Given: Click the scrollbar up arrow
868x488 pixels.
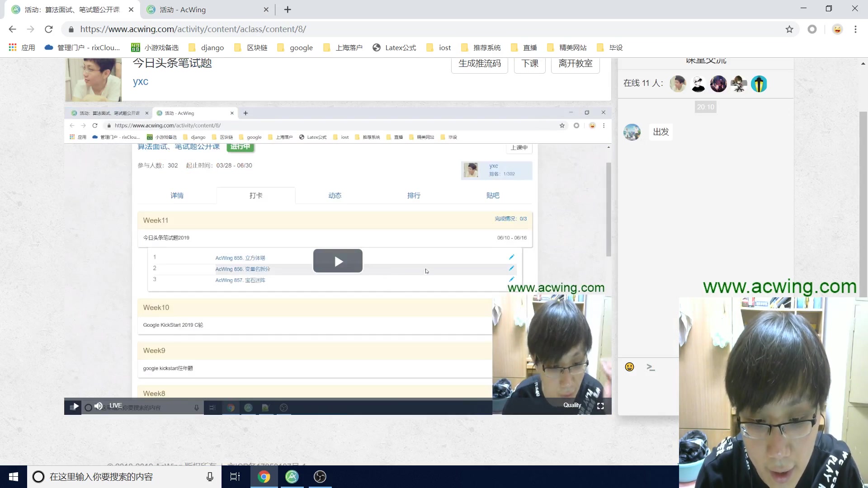Looking at the screenshot, I should [x=863, y=64].
